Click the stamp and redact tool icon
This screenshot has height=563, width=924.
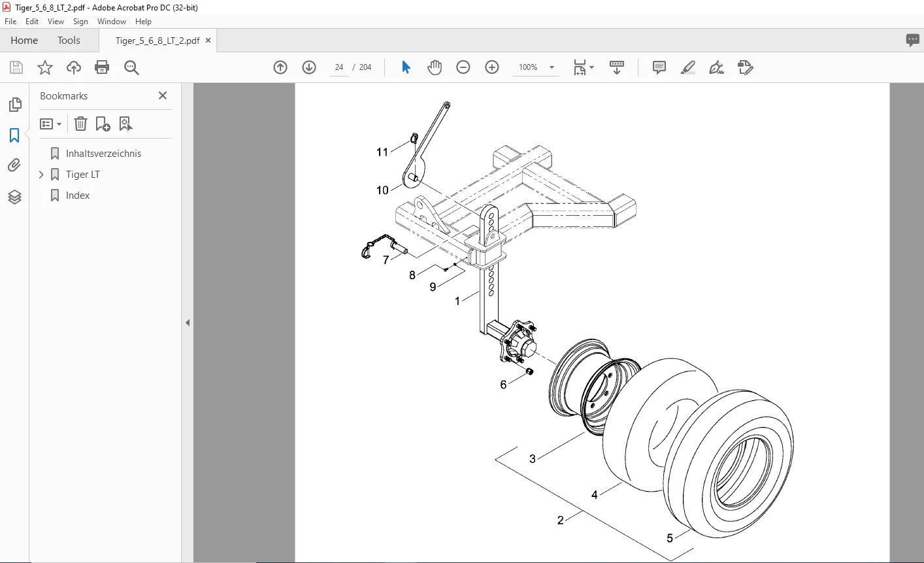pos(746,67)
